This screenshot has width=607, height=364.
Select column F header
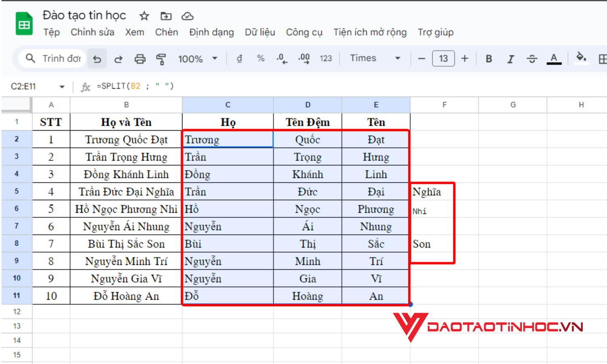point(444,105)
